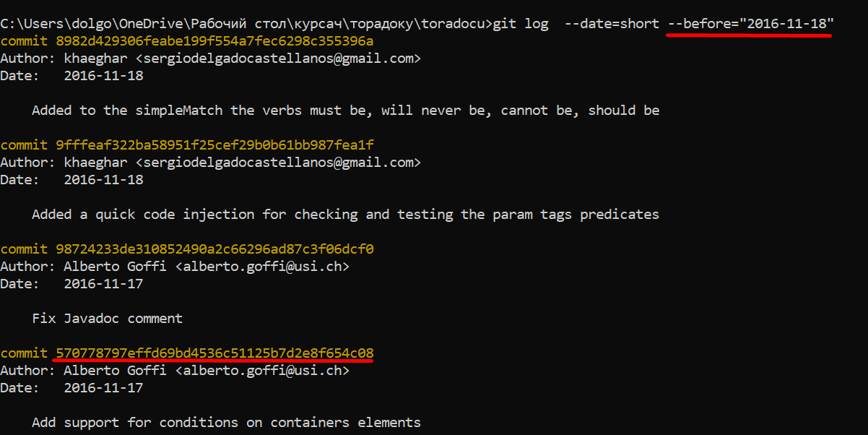Click the last Date 2016-11-17 value
The image size is (868, 435).
click(103, 388)
